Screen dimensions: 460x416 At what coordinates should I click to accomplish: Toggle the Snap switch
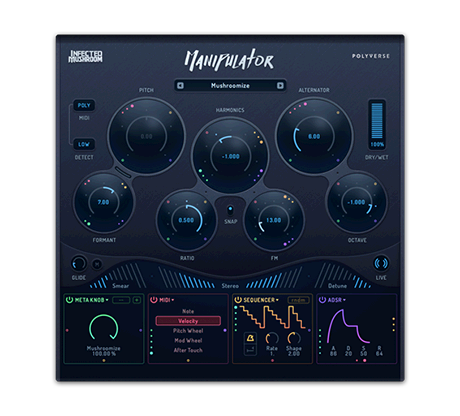(230, 210)
